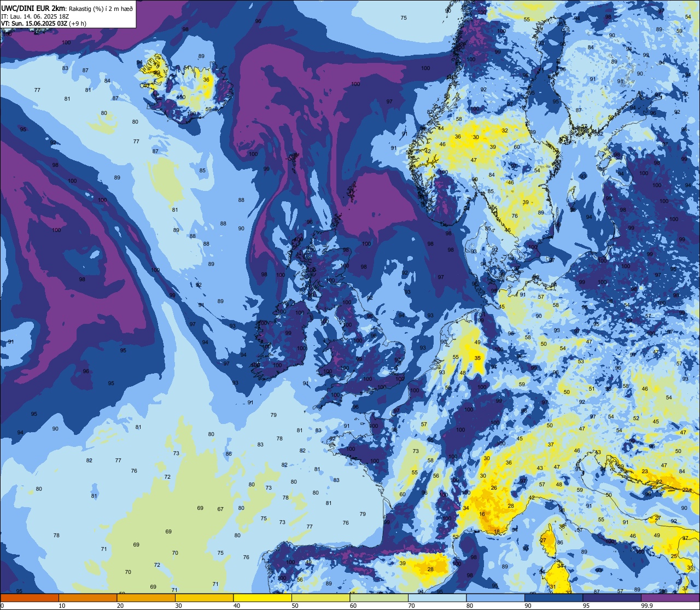
Task: Click the '23' value over the Balkans
Action: click(645, 472)
